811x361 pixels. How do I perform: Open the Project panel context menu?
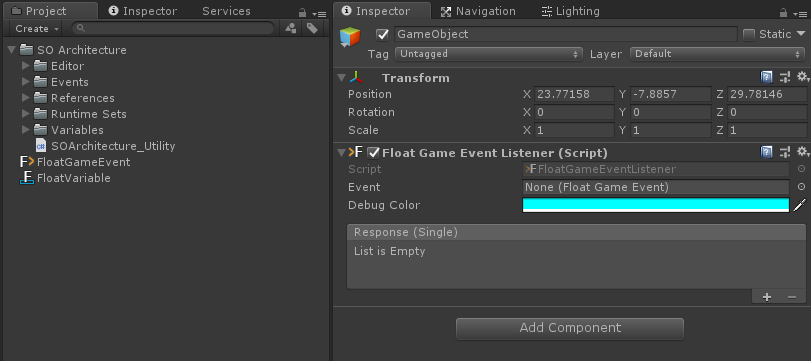(x=319, y=13)
